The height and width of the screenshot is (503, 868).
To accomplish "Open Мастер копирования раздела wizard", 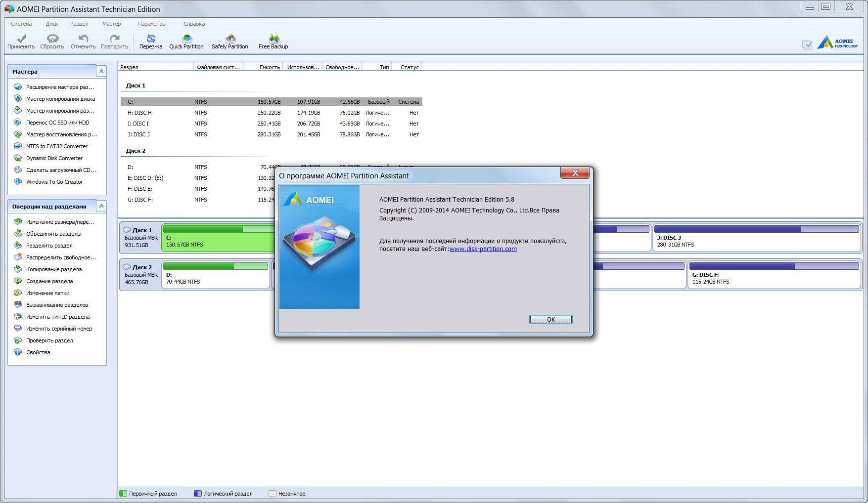I will coord(54,111).
